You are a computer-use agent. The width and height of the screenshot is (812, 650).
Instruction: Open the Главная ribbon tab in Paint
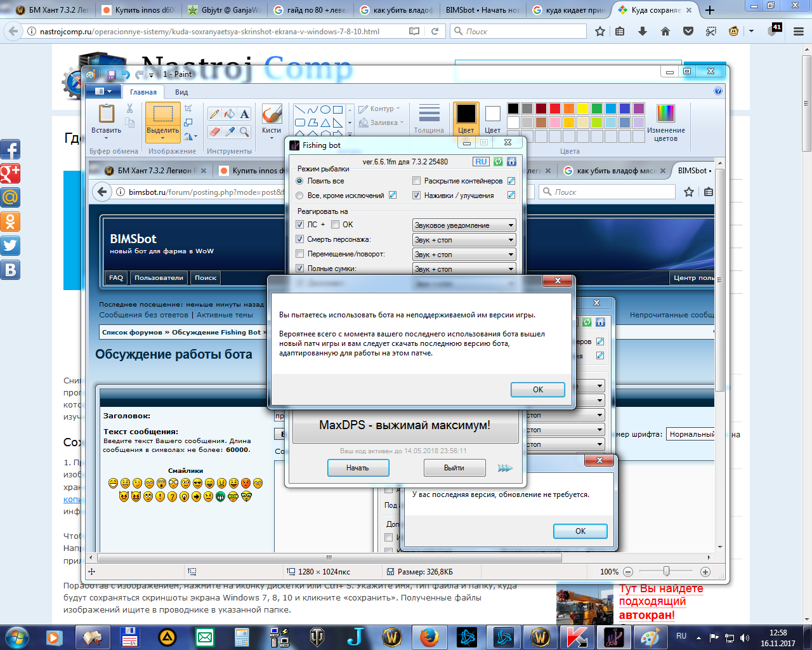click(x=143, y=92)
